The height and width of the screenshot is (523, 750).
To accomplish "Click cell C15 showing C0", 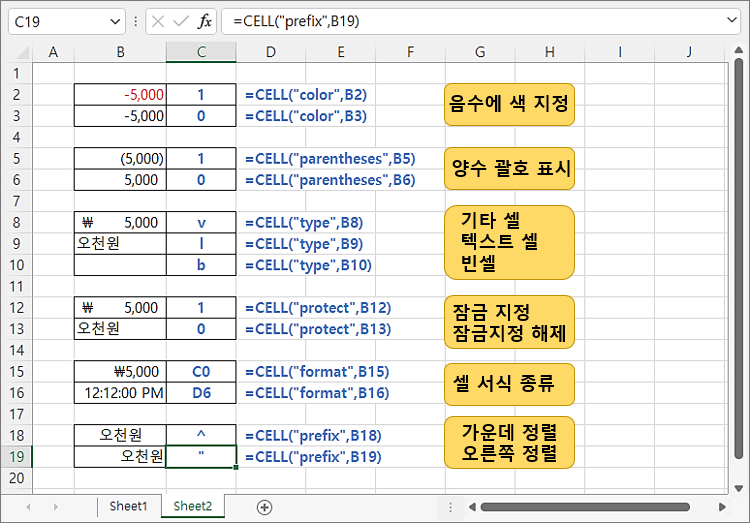I will click(201, 371).
